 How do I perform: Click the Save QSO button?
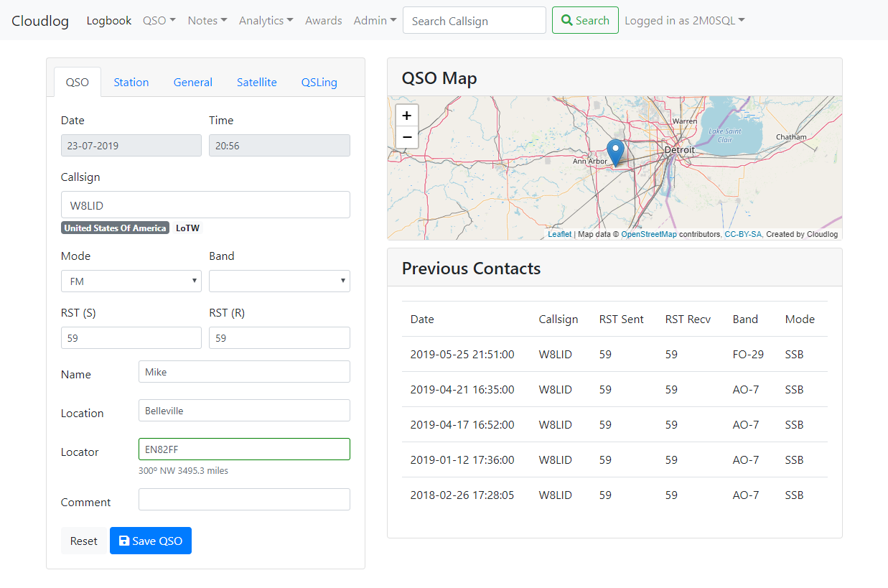point(151,541)
